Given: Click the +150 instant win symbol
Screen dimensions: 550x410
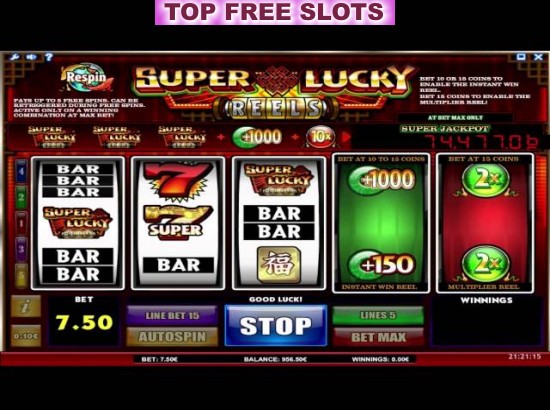Looking at the screenshot, I should [382, 264].
